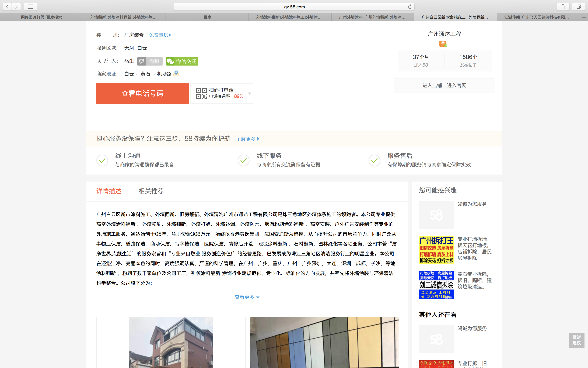Open the red brick house photo
588x368 pixels.
click(x=171, y=342)
